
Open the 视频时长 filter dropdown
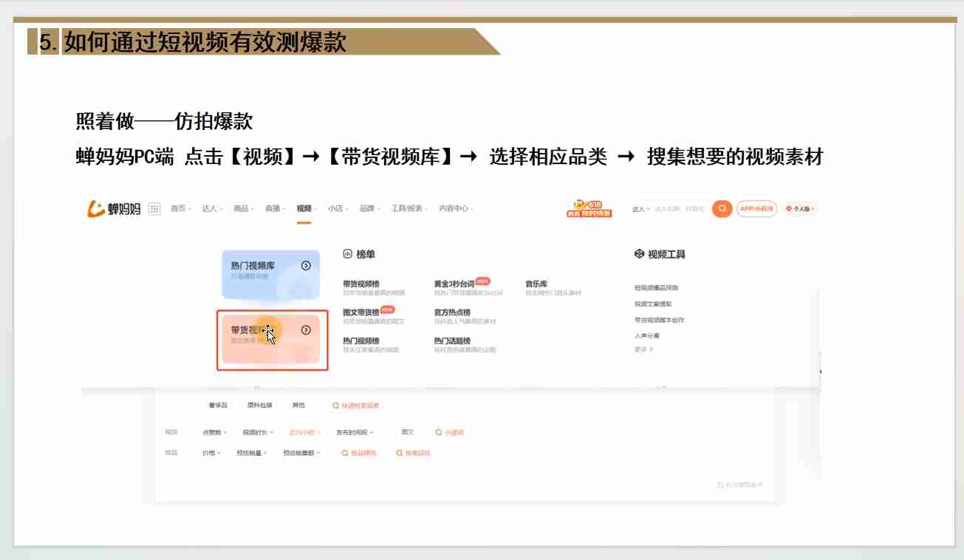(258, 432)
